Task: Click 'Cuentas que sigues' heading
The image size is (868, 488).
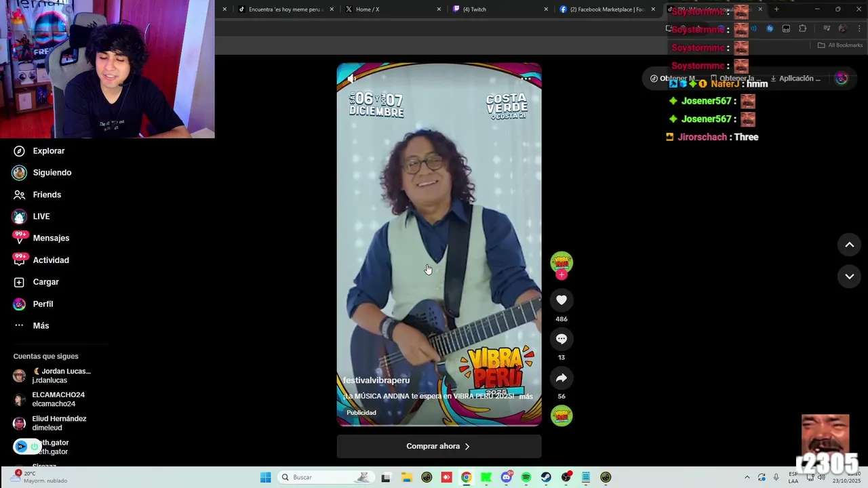Action: pos(45,357)
